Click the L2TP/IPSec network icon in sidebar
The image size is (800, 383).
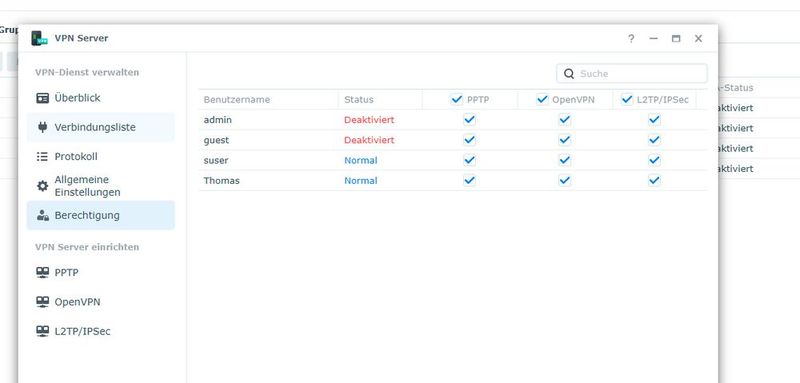43,331
